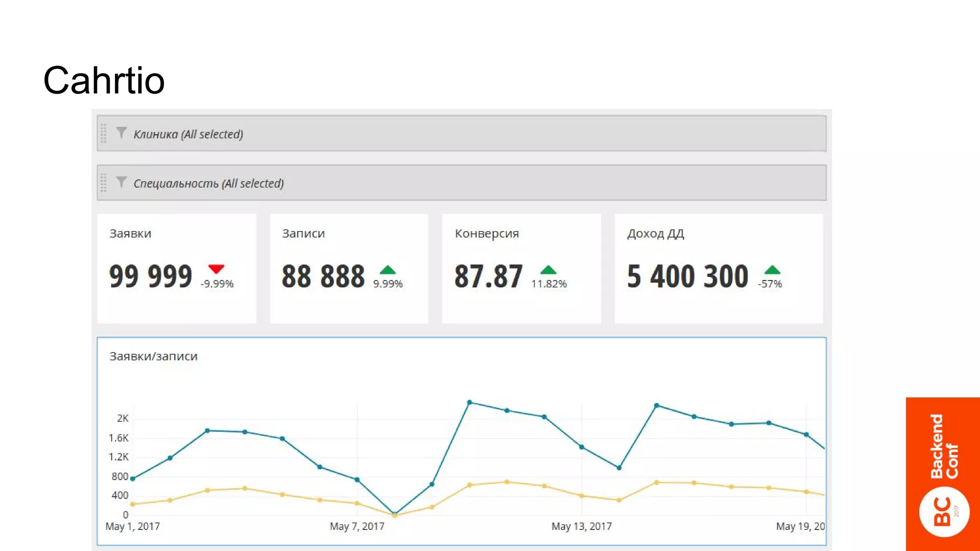Click green up arrow on Записи card
This screenshot has width=980, height=551.
coord(388,270)
